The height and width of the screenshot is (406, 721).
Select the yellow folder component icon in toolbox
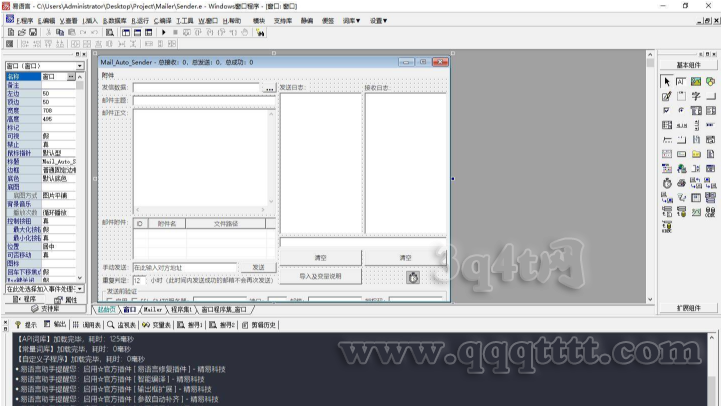696,154
